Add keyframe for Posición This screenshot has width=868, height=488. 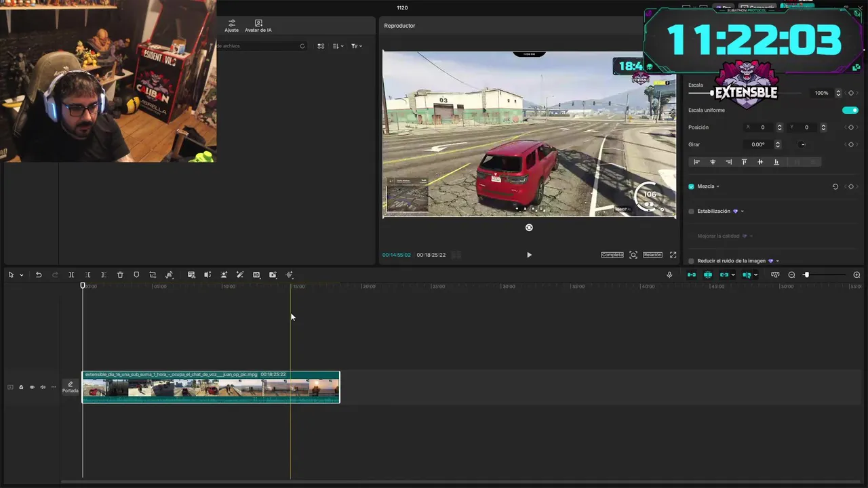(x=851, y=127)
